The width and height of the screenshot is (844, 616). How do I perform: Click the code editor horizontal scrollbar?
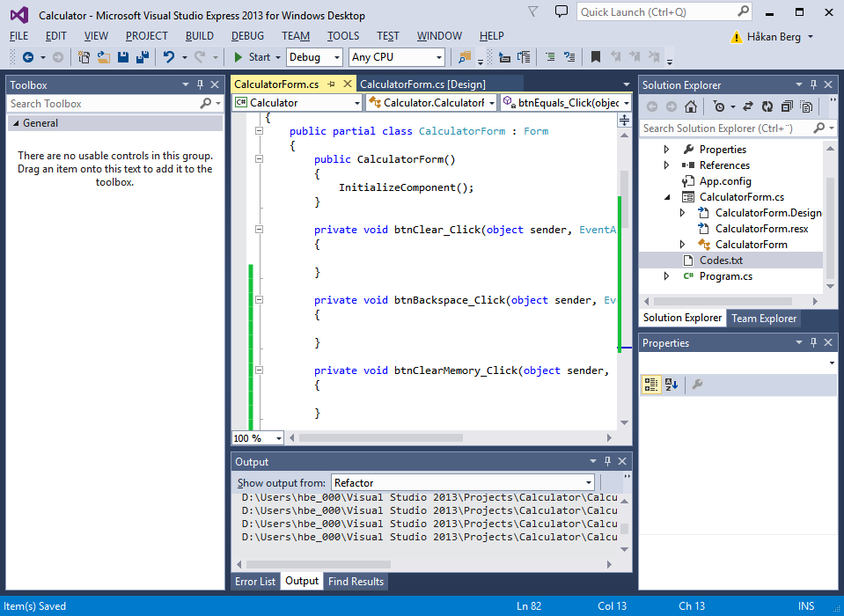381,438
